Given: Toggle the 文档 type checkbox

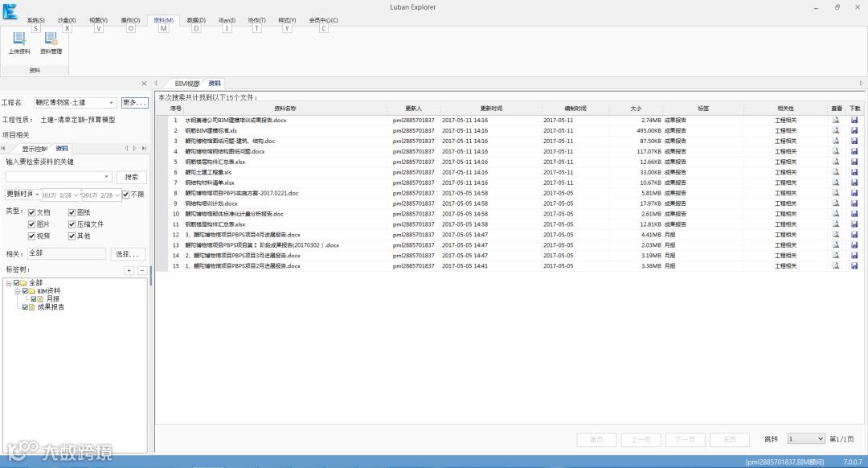Looking at the screenshot, I should click(x=31, y=212).
